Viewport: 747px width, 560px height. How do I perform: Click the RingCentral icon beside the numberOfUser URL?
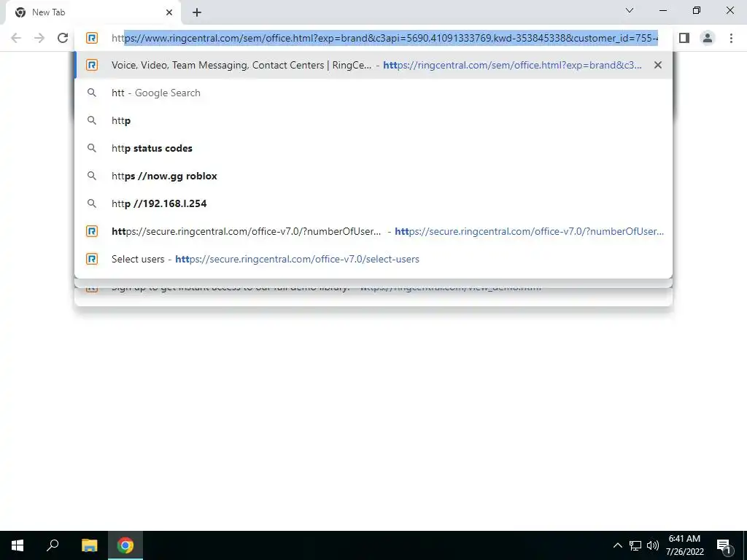coord(92,231)
